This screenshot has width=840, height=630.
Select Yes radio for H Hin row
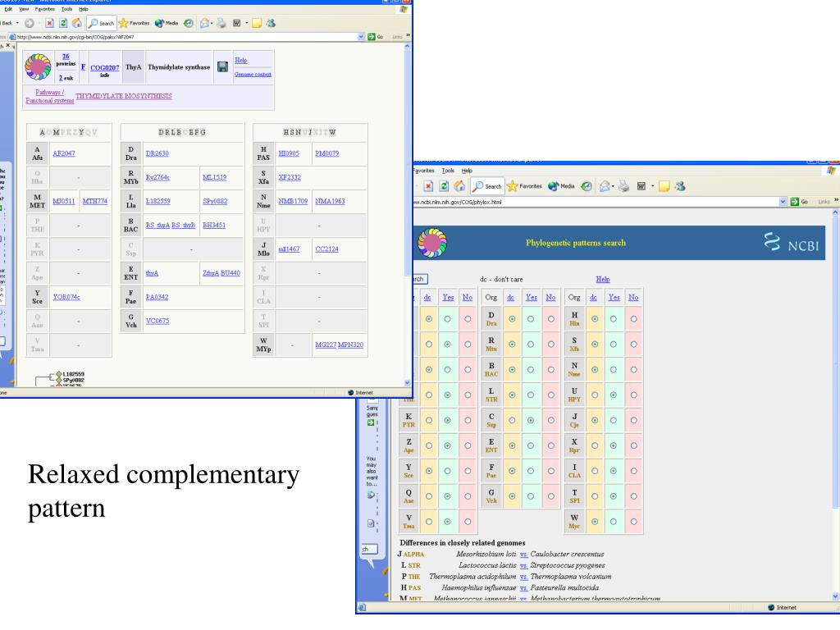(614, 319)
